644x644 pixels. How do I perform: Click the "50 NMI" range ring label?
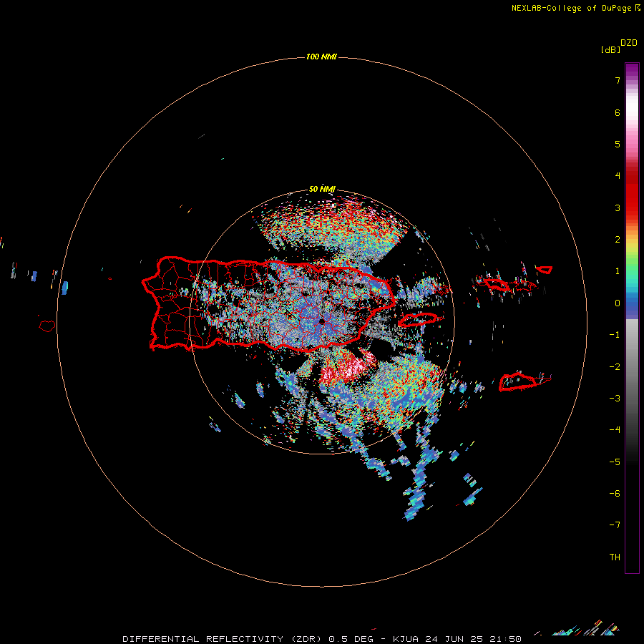[x=322, y=189]
